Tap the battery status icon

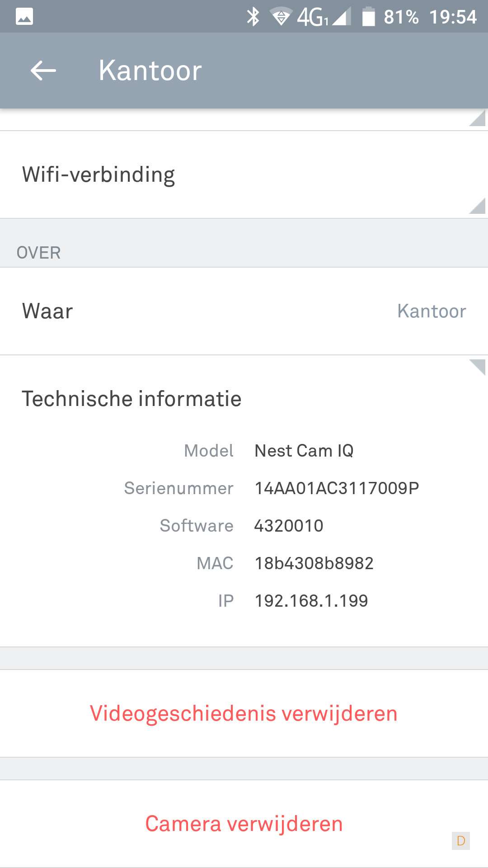(x=369, y=17)
